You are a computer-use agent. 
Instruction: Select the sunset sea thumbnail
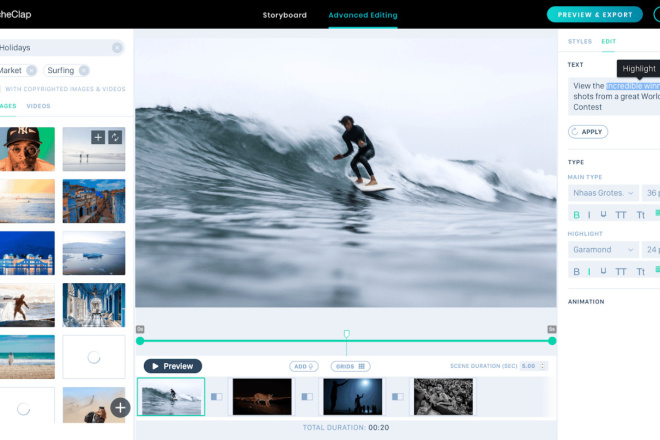27,201
